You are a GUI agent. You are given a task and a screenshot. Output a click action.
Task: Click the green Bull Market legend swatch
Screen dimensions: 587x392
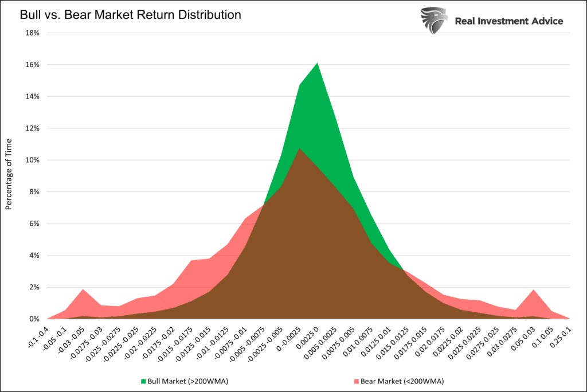(143, 382)
